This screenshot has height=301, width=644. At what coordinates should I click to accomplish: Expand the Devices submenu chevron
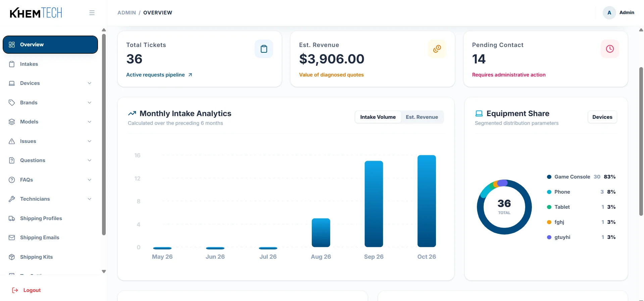coord(90,83)
